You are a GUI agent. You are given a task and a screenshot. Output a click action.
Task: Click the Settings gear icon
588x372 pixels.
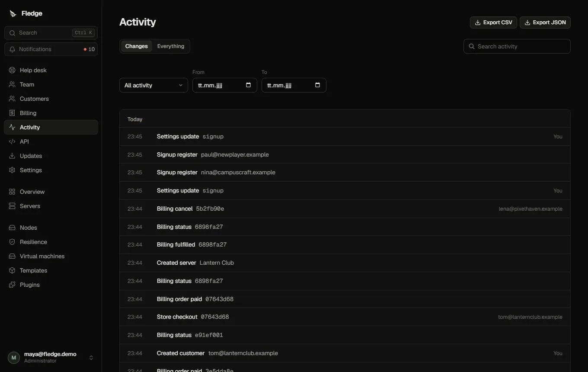pyautogui.click(x=12, y=170)
